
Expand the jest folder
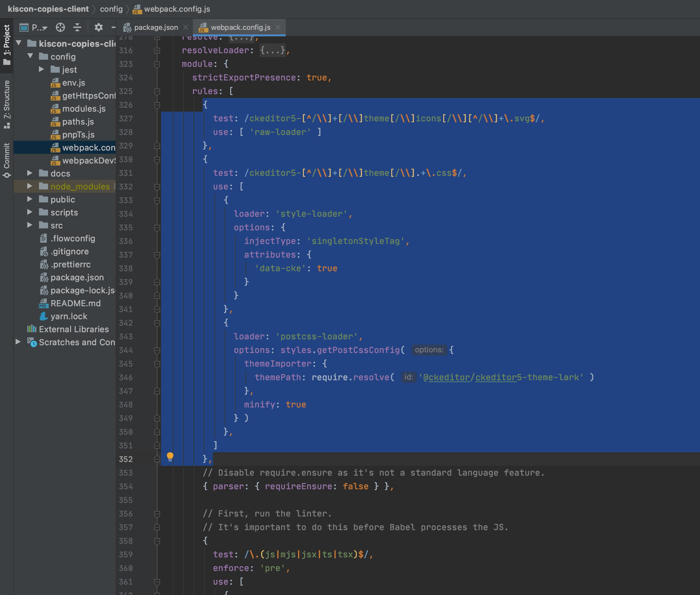(42, 69)
